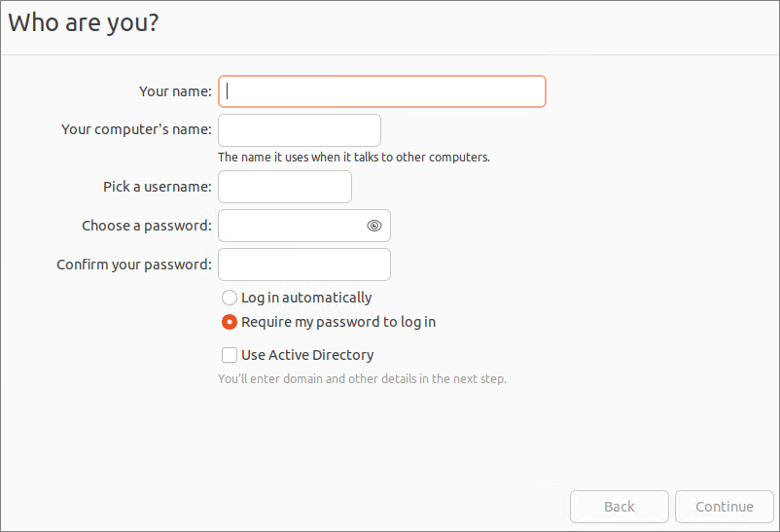Screen dimensions: 780x532
Task: Focus the Your name text field
Action: coord(381,91)
